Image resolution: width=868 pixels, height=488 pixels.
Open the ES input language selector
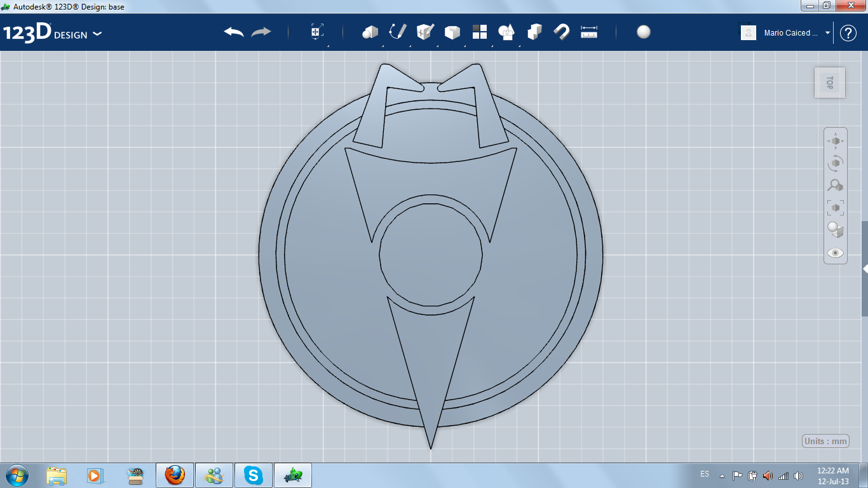click(x=705, y=475)
